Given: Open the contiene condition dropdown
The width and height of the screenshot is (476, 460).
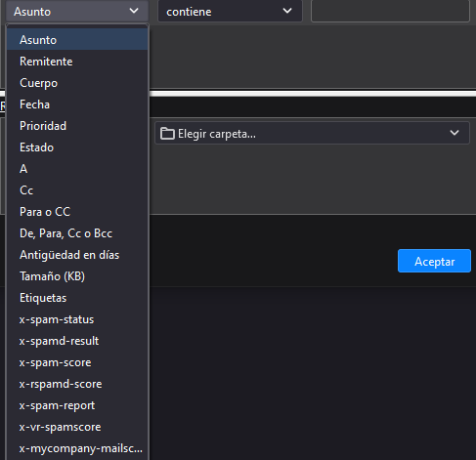Looking at the screenshot, I should point(230,11).
